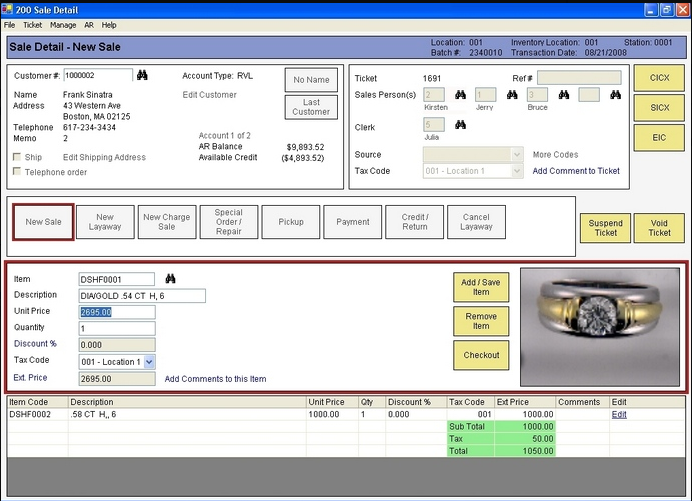Click the binoculars beside Customer # field
692x501 pixels.
tap(143, 75)
